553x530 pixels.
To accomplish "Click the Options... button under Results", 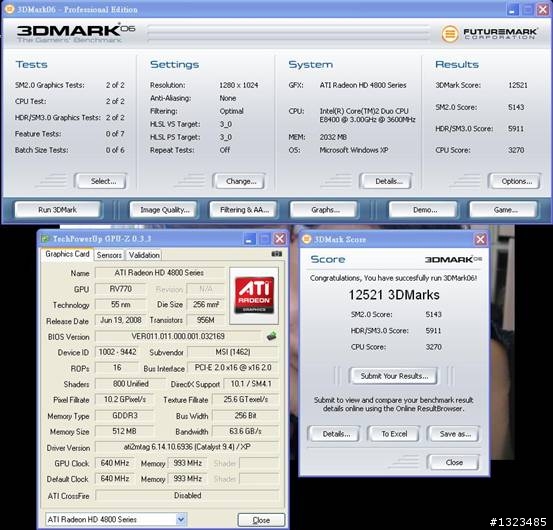I will (x=515, y=181).
